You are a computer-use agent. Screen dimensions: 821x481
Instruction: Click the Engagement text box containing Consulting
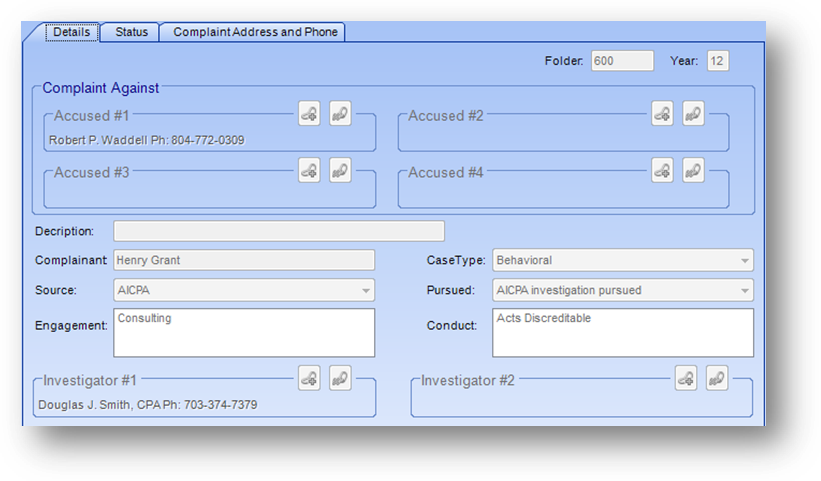pos(244,333)
